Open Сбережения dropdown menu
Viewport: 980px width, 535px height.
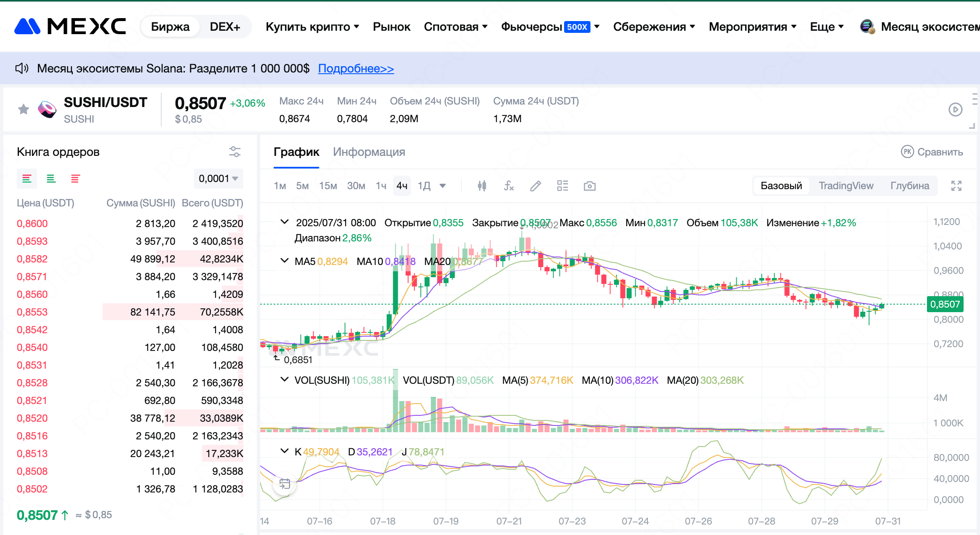click(x=654, y=27)
